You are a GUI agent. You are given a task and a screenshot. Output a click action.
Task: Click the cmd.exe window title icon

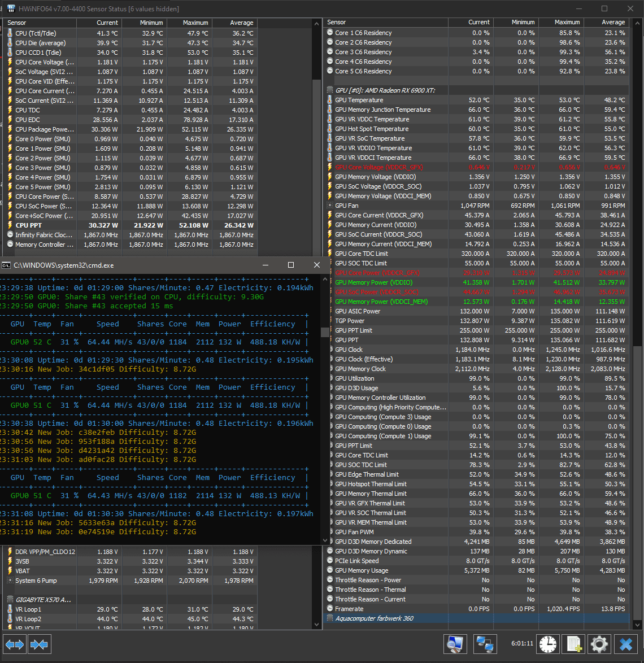coord(6,265)
